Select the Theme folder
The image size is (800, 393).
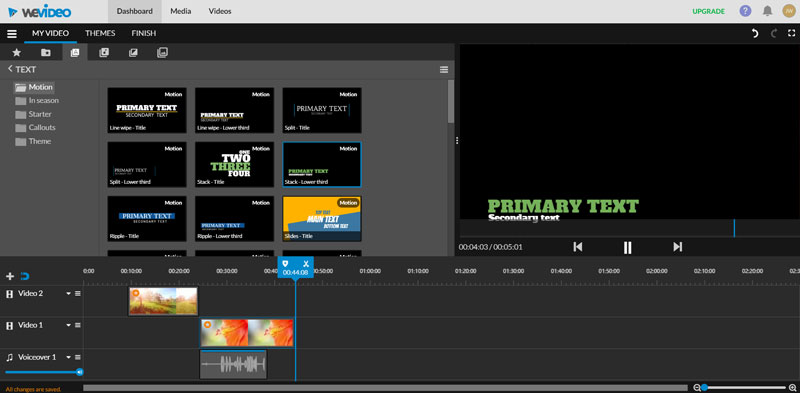click(33, 141)
